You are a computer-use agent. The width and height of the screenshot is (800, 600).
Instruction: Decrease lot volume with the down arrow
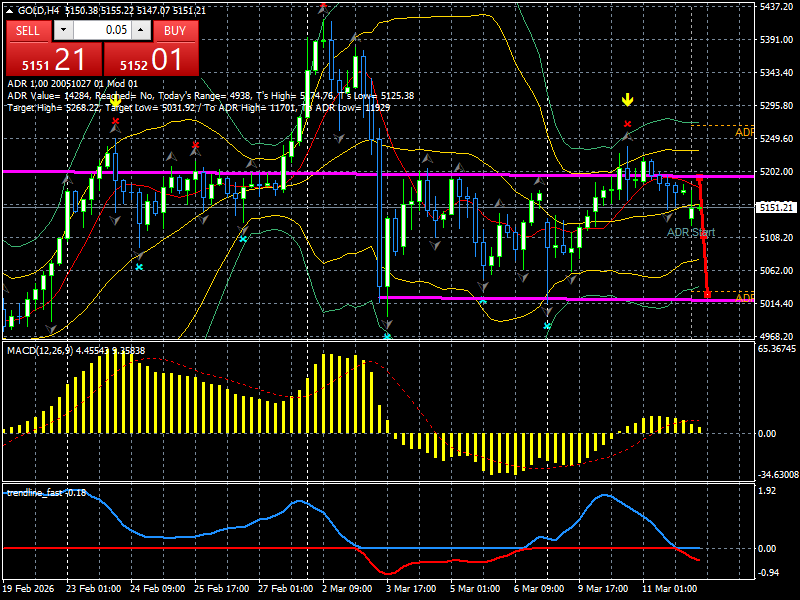click(x=63, y=31)
